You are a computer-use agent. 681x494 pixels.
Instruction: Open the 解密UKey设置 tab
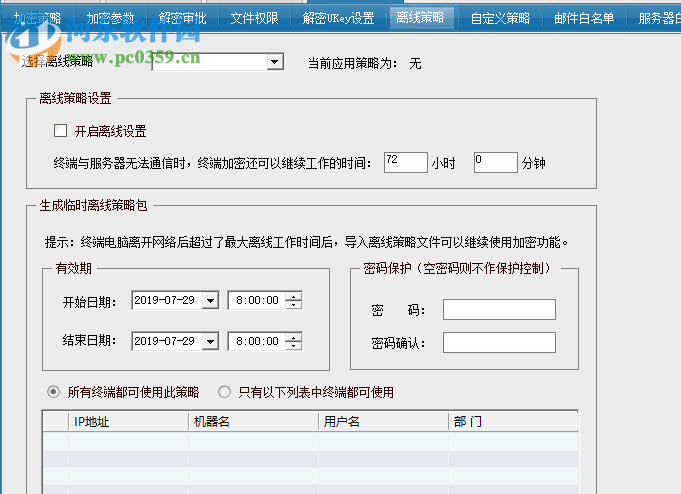(x=338, y=18)
